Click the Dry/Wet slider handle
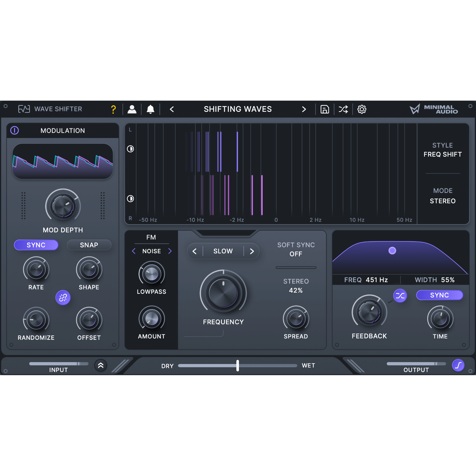 click(x=238, y=365)
